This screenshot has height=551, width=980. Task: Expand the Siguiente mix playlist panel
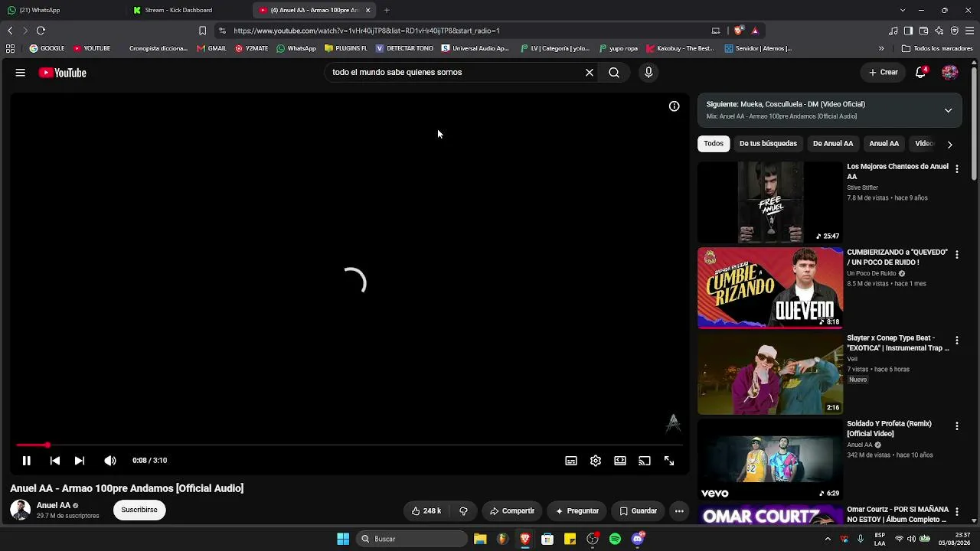tap(948, 110)
